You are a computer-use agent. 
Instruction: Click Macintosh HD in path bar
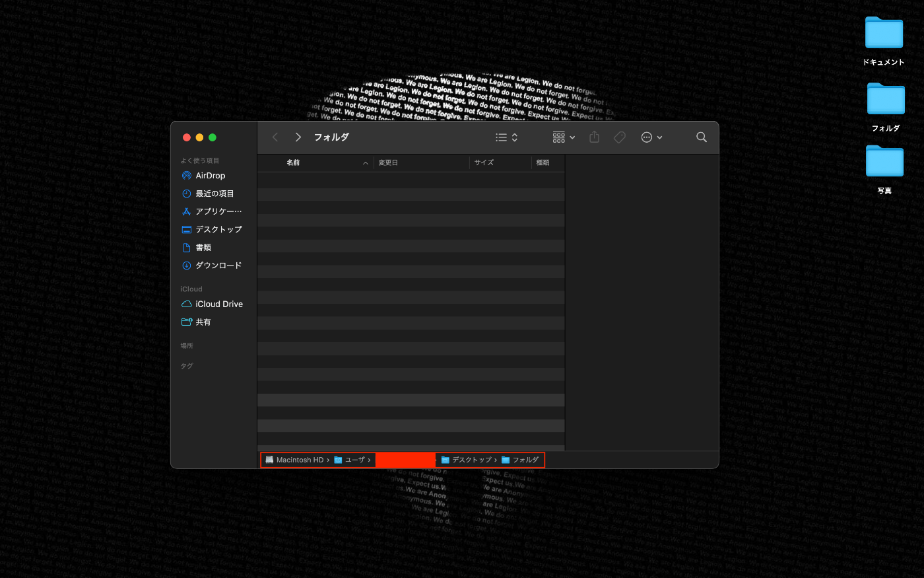pos(294,460)
